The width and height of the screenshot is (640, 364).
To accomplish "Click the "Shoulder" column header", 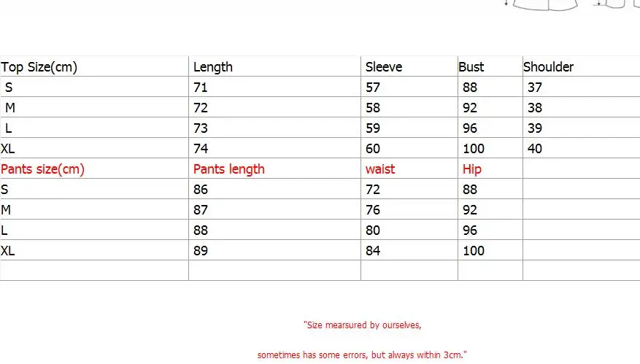I will [548, 67].
